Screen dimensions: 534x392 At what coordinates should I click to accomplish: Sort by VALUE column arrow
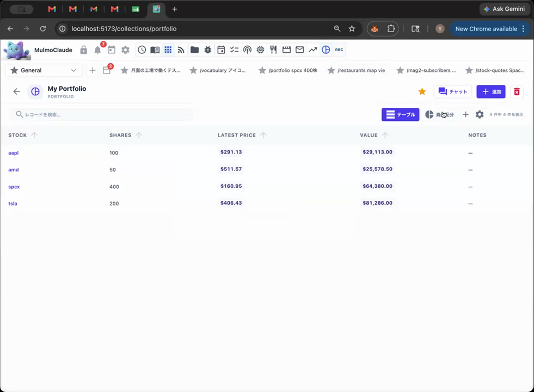click(x=385, y=135)
